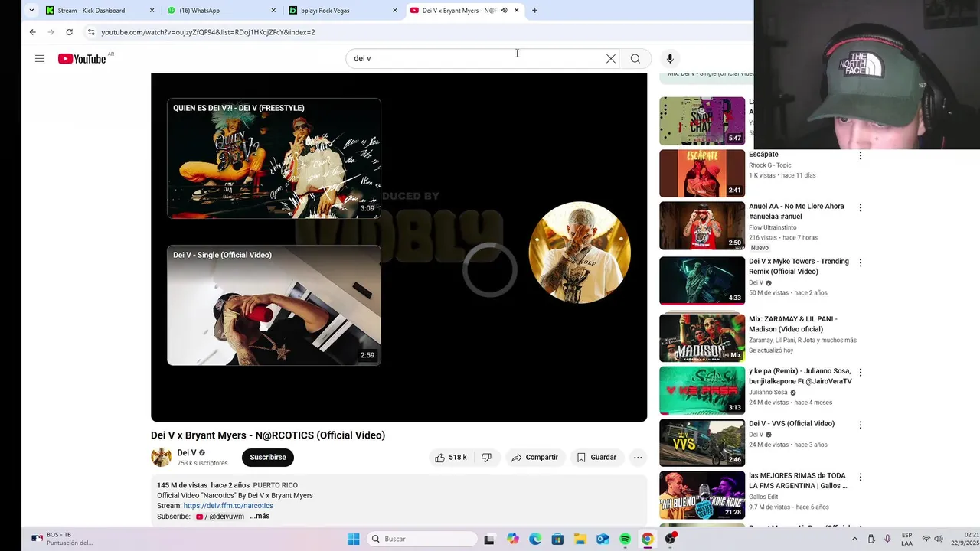Click 'Gallos Edit' channel name
The width and height of the screenshot is (980, 551).
(x=765, y=497)
